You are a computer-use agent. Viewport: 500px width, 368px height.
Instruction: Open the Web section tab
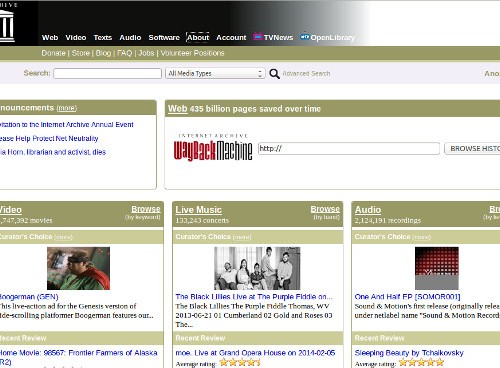pos(50,37)
